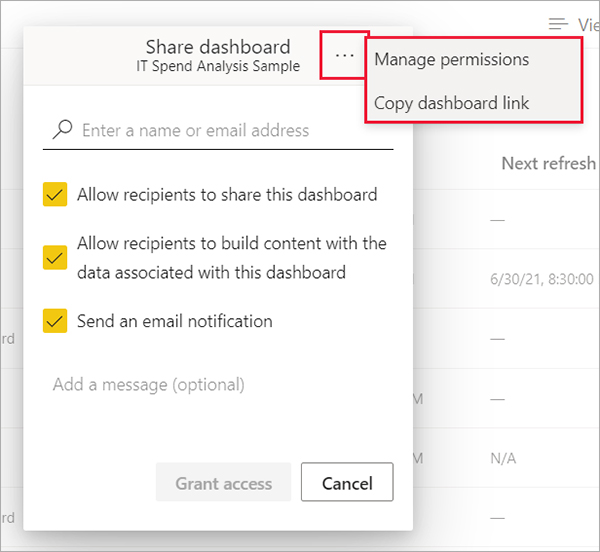Click the dash directly below Next refresh header
This screenshot has height=552, width=600.
click(x=497, y=220)
